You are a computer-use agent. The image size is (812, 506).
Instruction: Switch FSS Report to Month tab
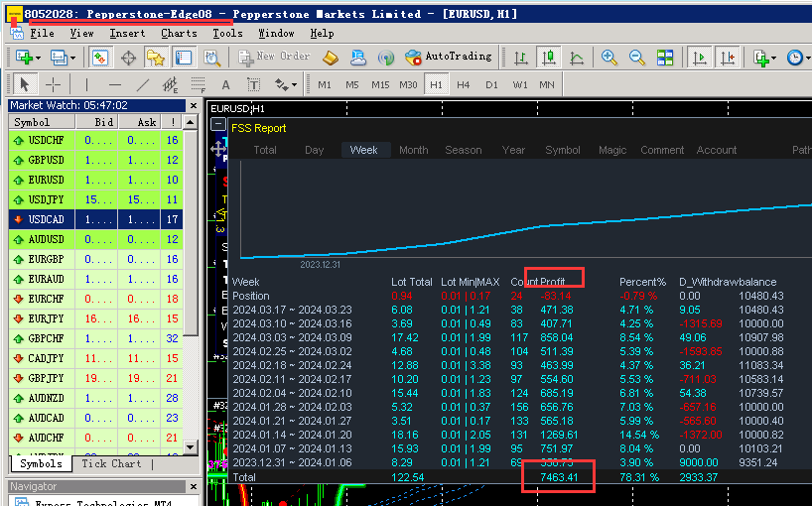coord(413,150)
